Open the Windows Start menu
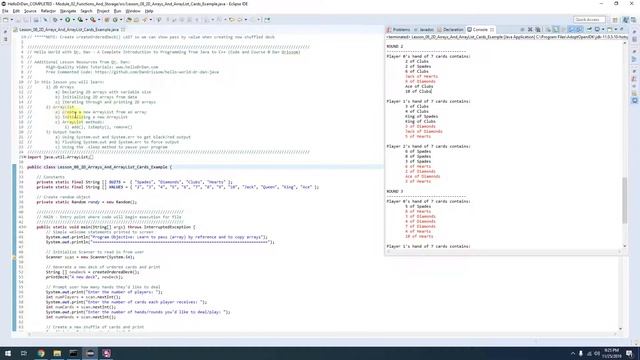This screenshot has height=360, width=640. (x=8, y=353)
